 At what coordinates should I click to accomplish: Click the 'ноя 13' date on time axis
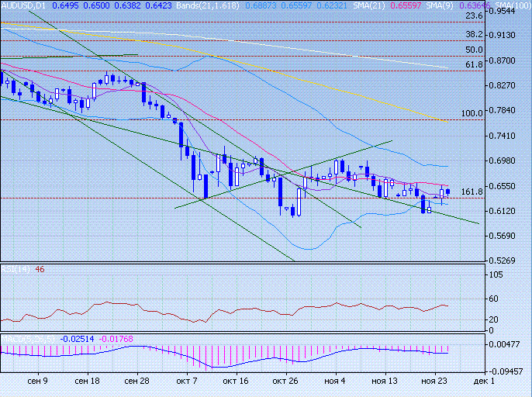pos(385,381)
